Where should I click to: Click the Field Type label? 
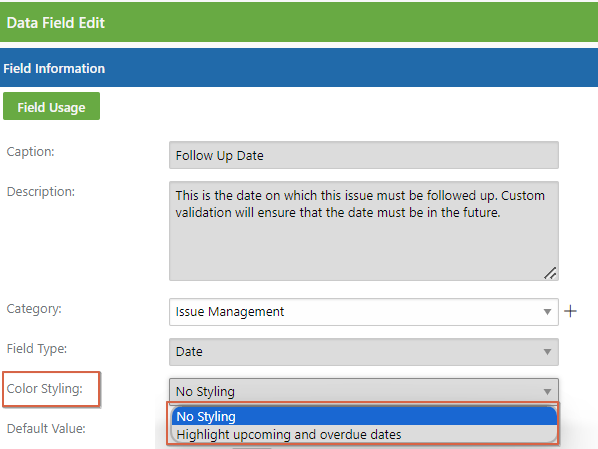coord(37,349)
